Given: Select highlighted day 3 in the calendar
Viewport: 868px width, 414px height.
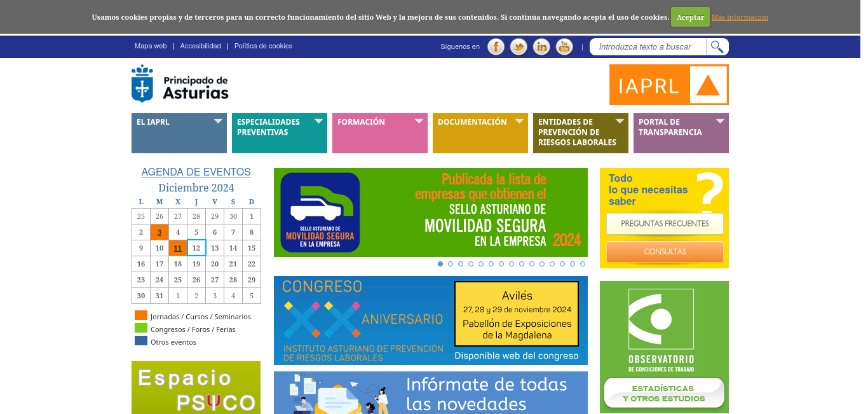Looking at the screenshot, I should [x=159, y=232].
